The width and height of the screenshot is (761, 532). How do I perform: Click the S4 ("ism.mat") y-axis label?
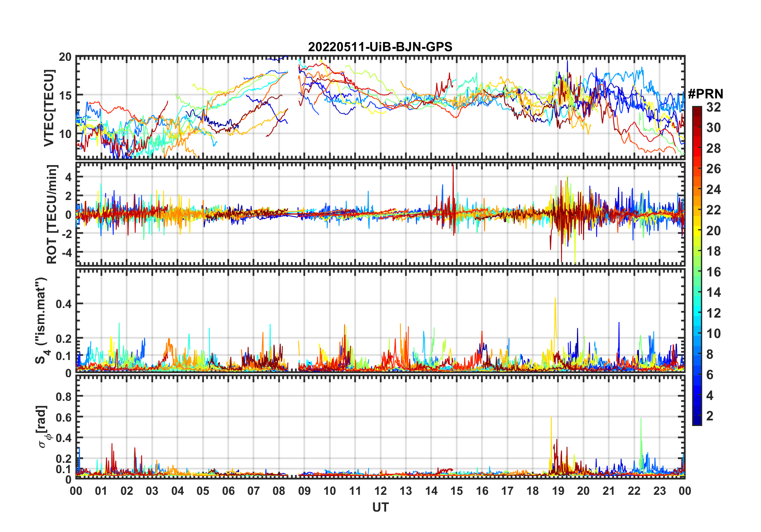pyautogui.click(x=42, y=320)
